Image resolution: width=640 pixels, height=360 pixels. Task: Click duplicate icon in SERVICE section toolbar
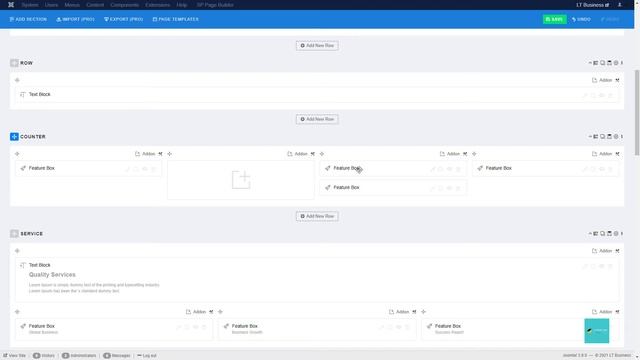tap(602, 233)
